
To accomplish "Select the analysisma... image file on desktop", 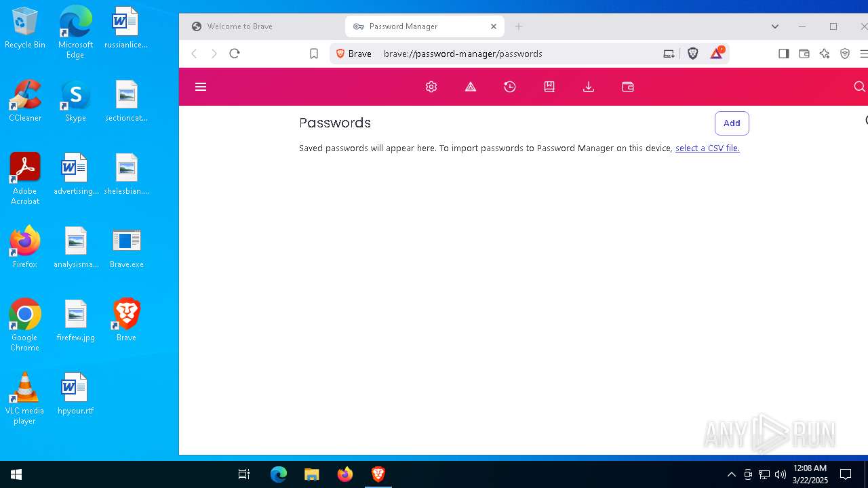I will point(75,248).
